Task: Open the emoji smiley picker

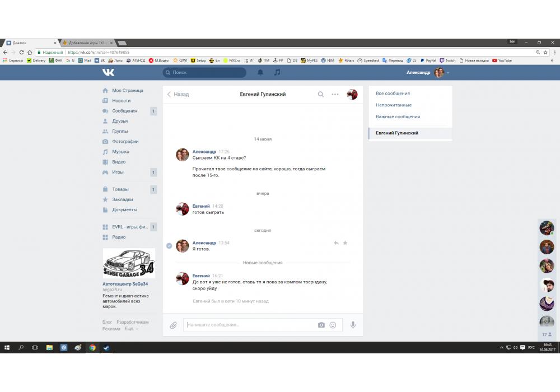Action: click(x=333, y=325)
